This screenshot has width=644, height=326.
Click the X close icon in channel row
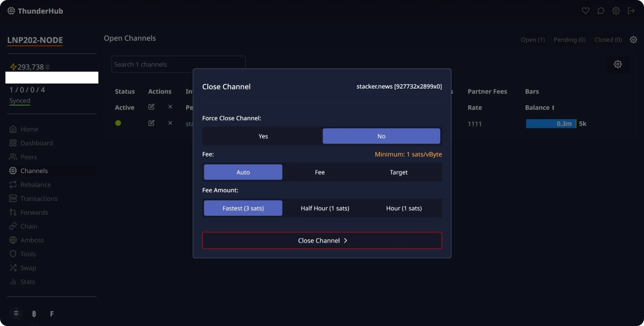[x=170, y=123]
